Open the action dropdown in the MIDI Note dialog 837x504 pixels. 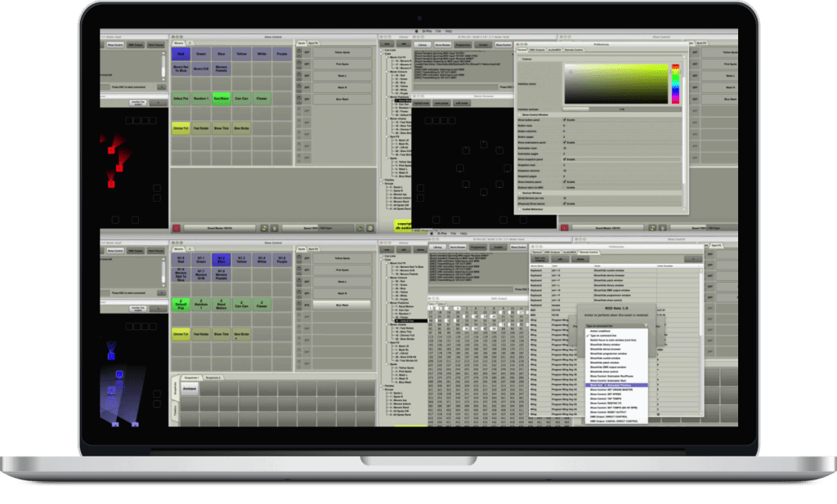click(615, 326)
